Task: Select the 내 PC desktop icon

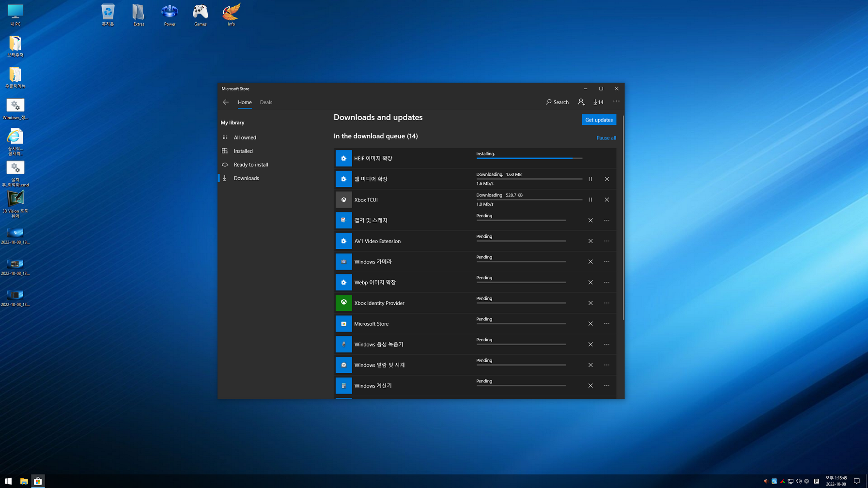Action: pos(15,15)
